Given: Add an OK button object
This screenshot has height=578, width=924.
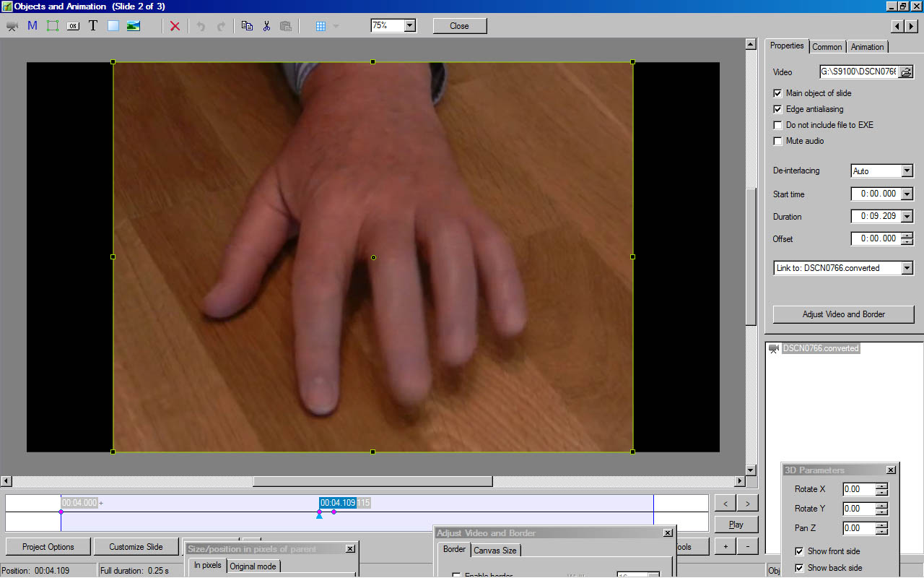Looking at the screenshot, I should point(73,26).
